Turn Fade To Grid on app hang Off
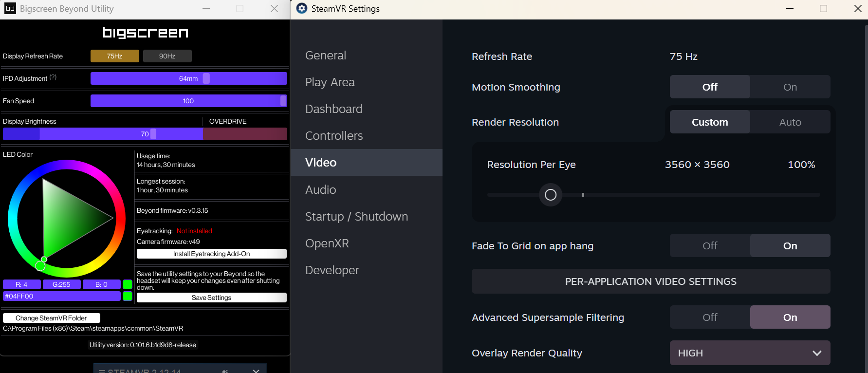 [710, 245]
